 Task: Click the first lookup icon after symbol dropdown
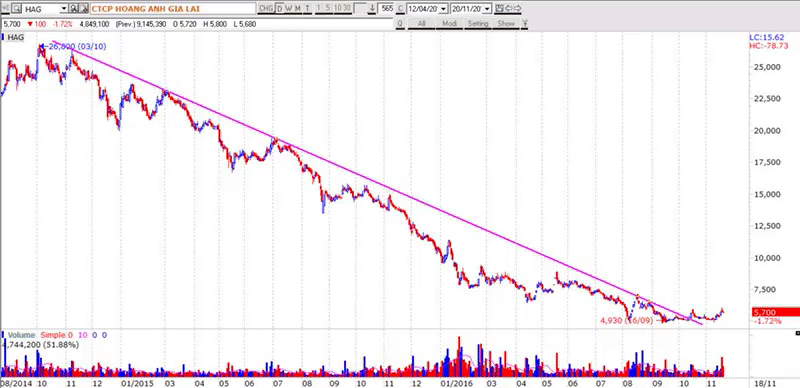73,9
